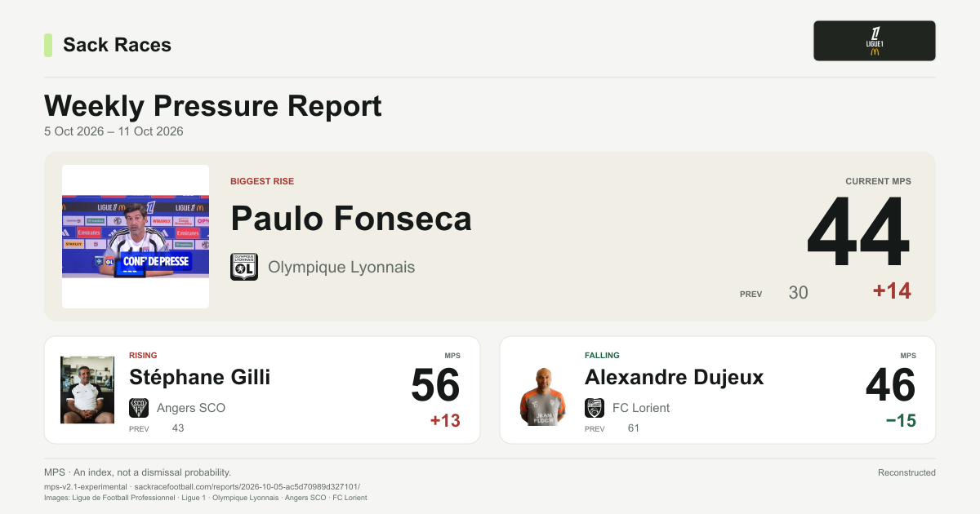This screenshot has height=514, width=980.
Task: Click the FC Lorient club name
Action: coord(641,408)
